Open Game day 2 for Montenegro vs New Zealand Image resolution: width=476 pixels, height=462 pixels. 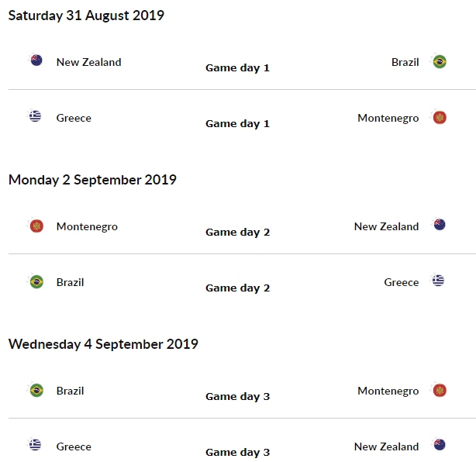pyautogui.click(x=237, y=232)
